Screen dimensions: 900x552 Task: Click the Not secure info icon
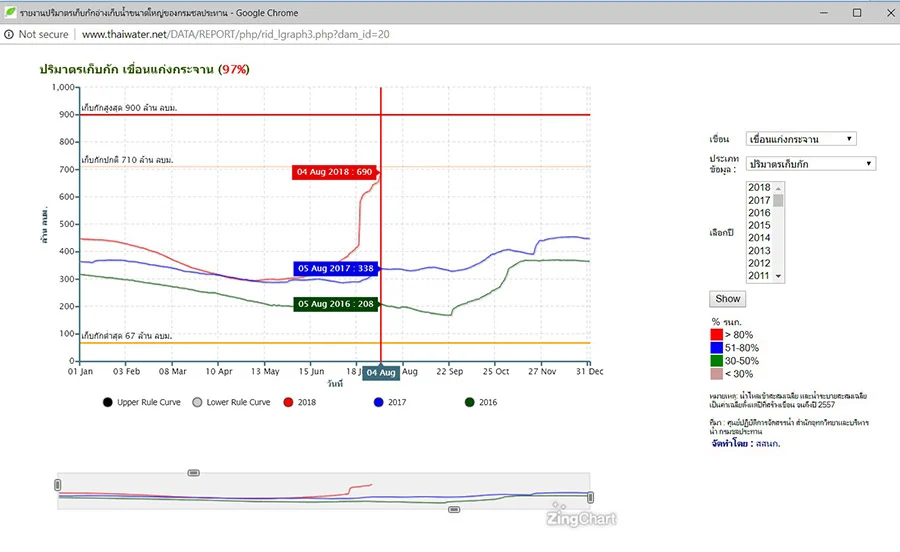coord(9,34)
